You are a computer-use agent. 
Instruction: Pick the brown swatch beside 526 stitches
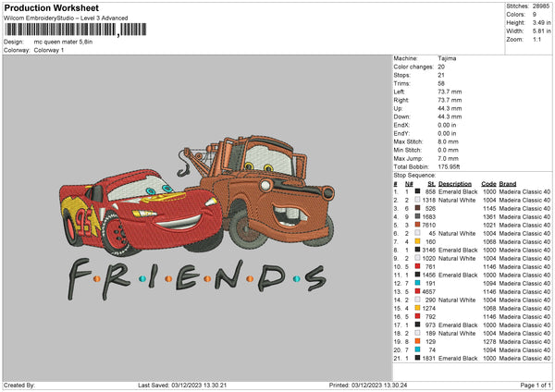pos(418,208)
